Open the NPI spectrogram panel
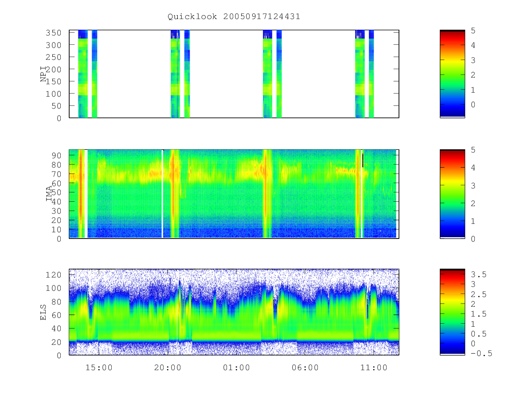The width and height of the screenshot is (532, 399). pos(234,74)
